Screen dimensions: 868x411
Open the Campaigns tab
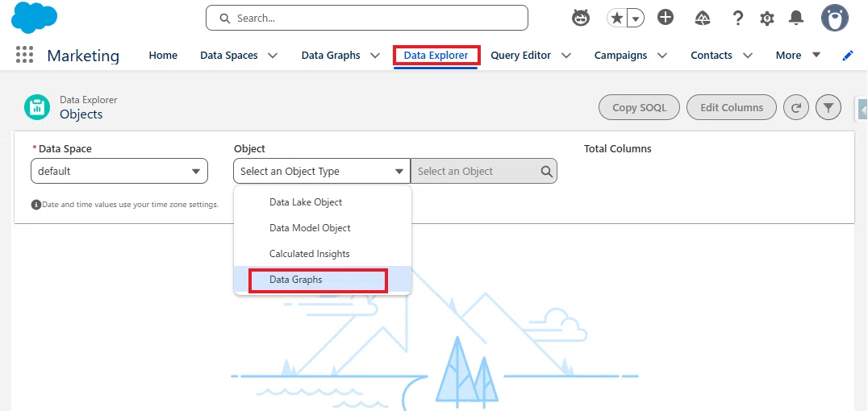tap(620, 56)
